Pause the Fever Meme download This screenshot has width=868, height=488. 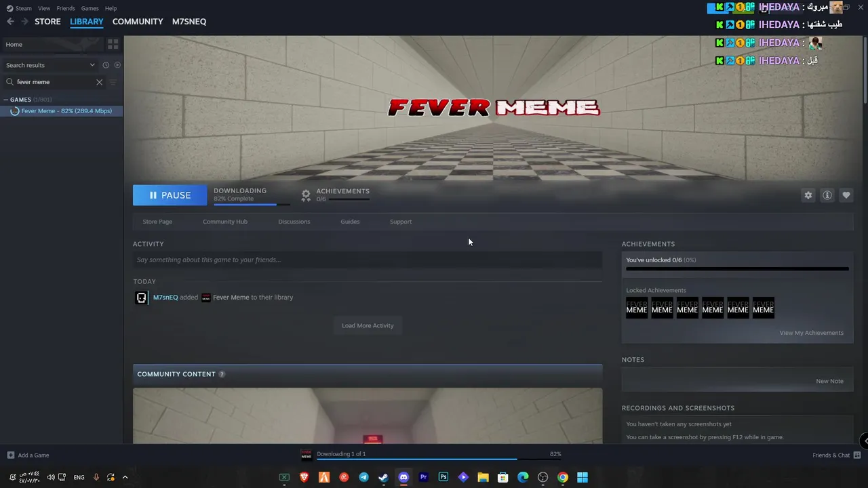pyautogui.click(x=170, y=195)
